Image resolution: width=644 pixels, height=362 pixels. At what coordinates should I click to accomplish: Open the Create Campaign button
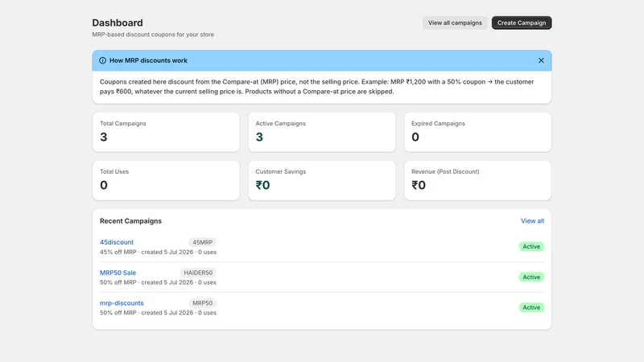522,23
